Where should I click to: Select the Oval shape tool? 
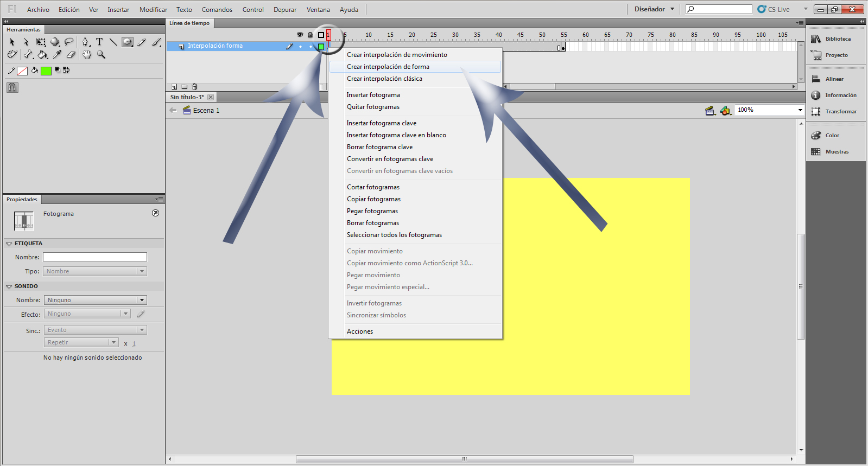tap(127, 42)
